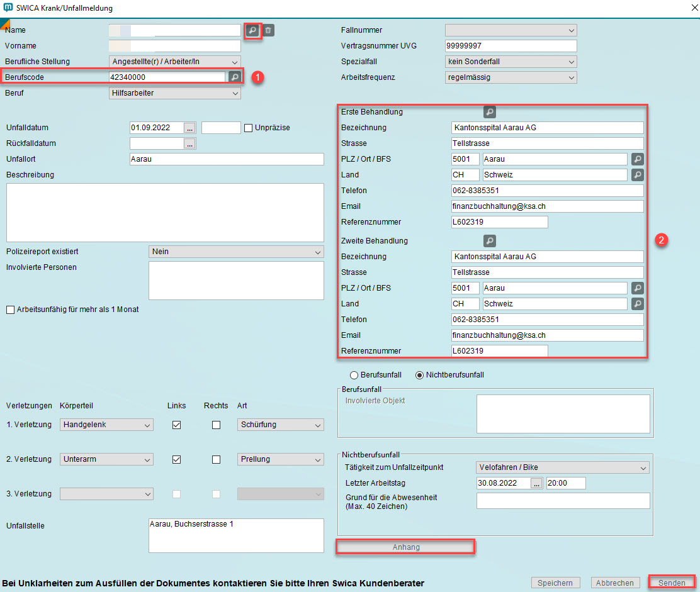The image size is (700, 592).
Task: Click into the Beschreibung text area
Action: tap(165, 213)
